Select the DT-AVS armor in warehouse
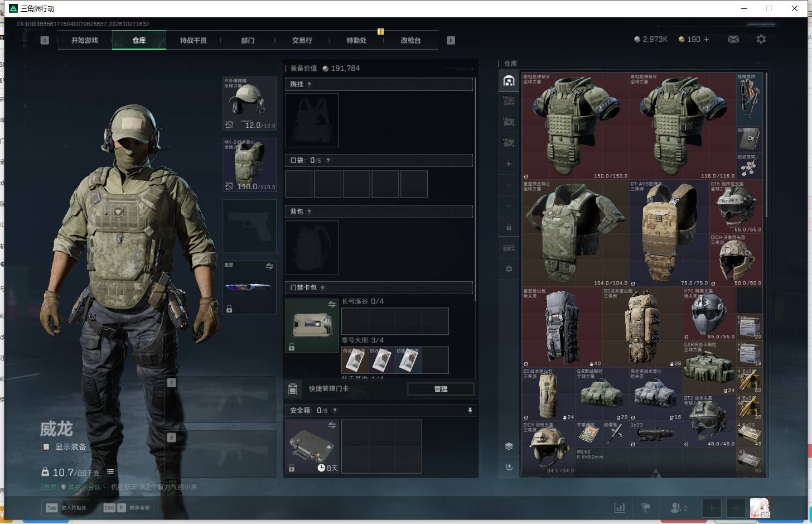The height and width of the screenshot is (524, 812). (x=669, y=233)
